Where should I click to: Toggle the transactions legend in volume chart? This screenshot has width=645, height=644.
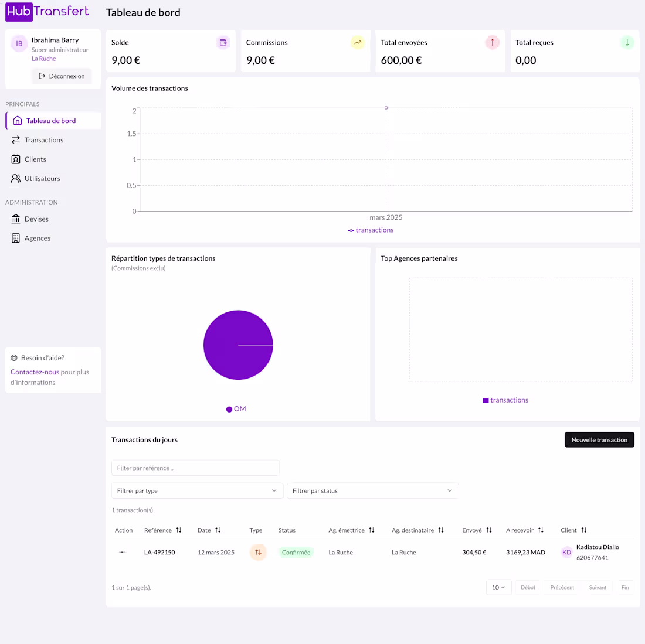point(371,230)
